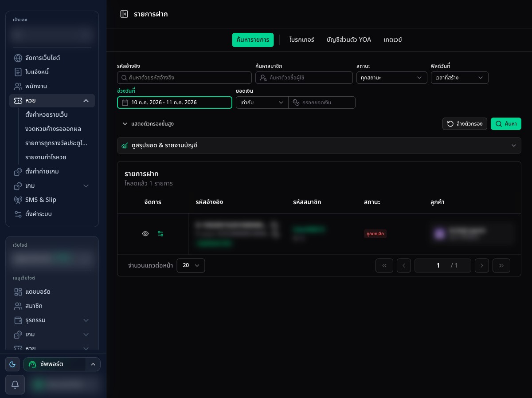Toggle dark mode moon icon
The width and height of the screenshot is (532, 398).
tap(12, 364)
